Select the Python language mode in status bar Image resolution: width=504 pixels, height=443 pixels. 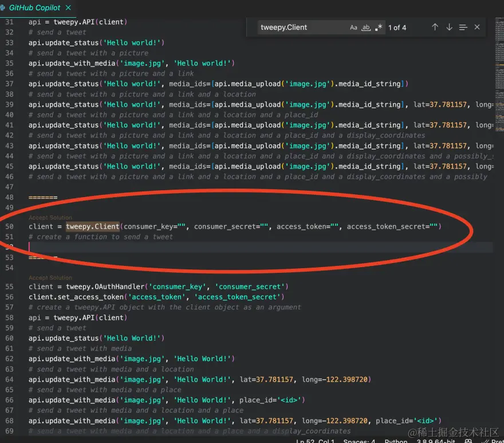(x=396, y=441)
